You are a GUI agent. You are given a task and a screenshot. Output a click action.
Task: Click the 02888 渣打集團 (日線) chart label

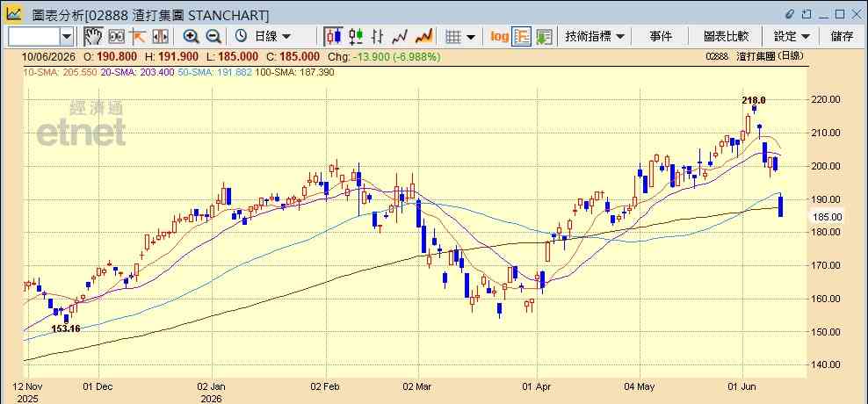click(755, 56)
